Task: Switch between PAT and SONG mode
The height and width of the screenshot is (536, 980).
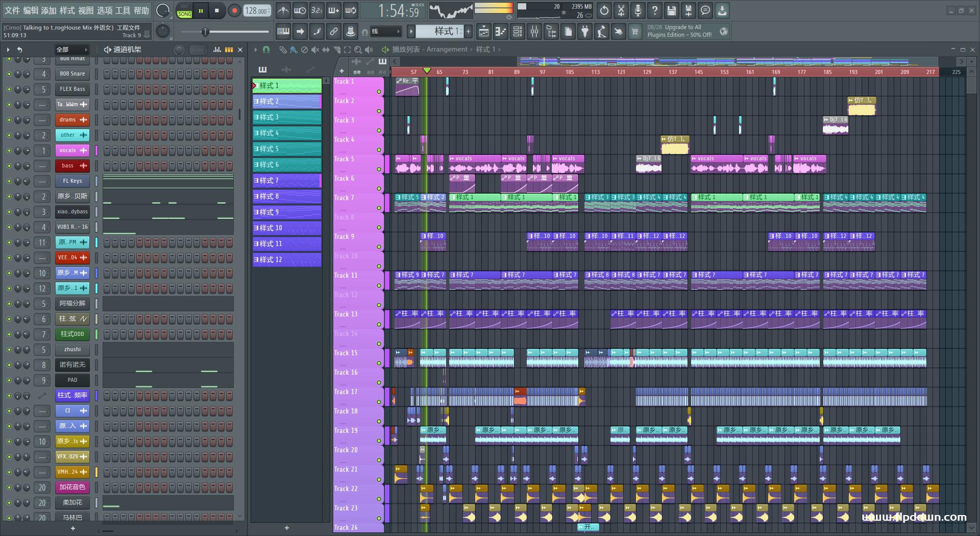Action: click(x=184, y=11)
